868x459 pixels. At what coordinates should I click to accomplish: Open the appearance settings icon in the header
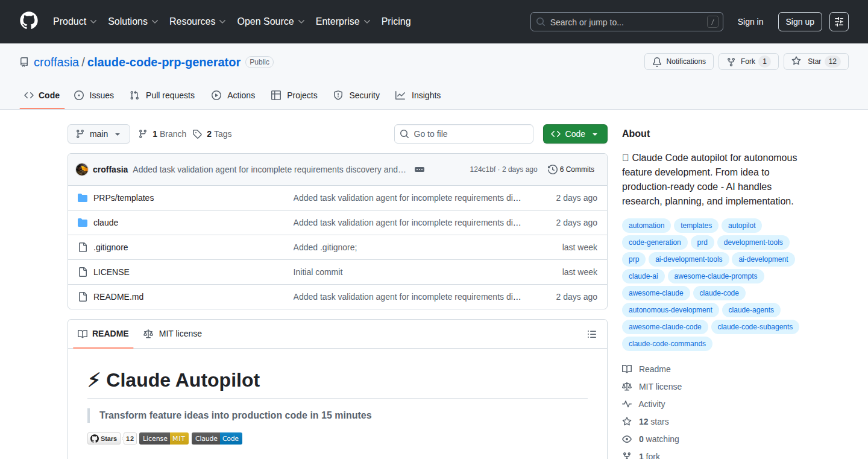click(838, 22)
